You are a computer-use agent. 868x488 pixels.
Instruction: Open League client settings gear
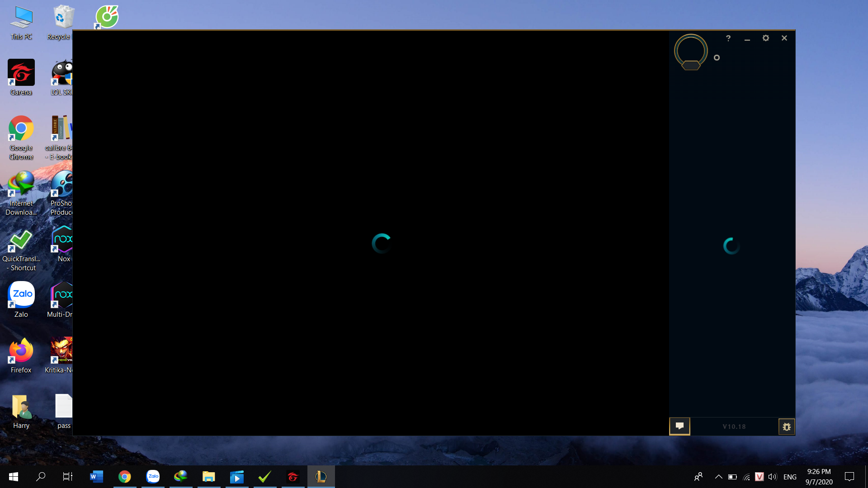point(765,38)
